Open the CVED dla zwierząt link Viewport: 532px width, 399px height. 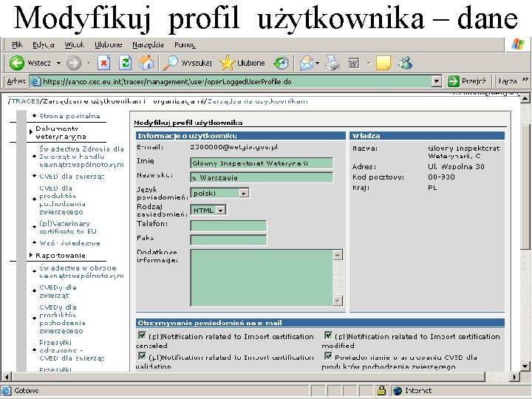72,177
